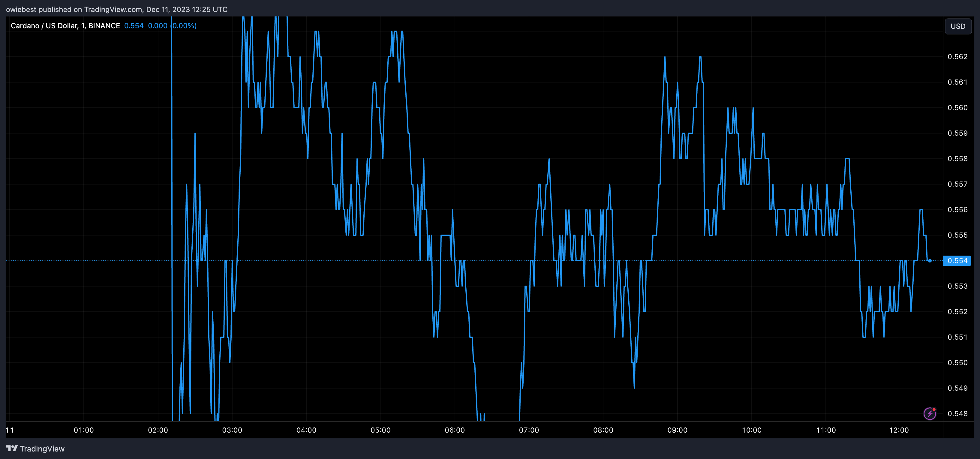Click the 07:00 time axis marker
The image size is (980, 459).
tap(529, 430)
